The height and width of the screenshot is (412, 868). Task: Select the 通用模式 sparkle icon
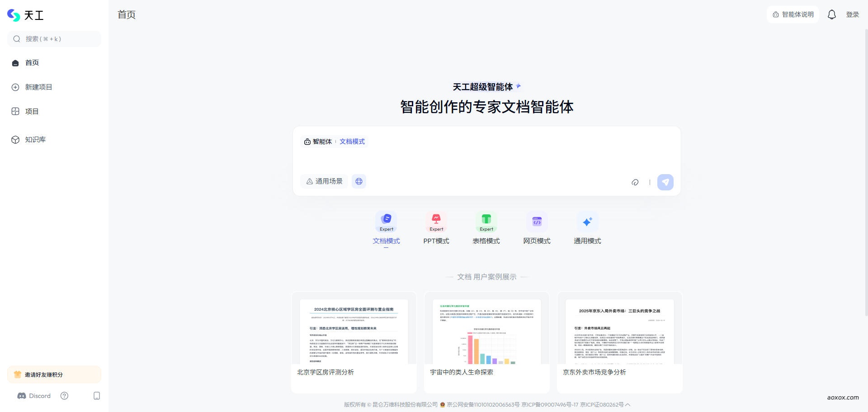point(587,222)
